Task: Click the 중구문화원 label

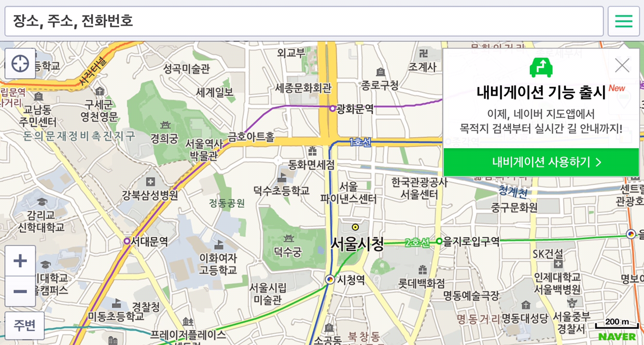Action: coord(514,207)
